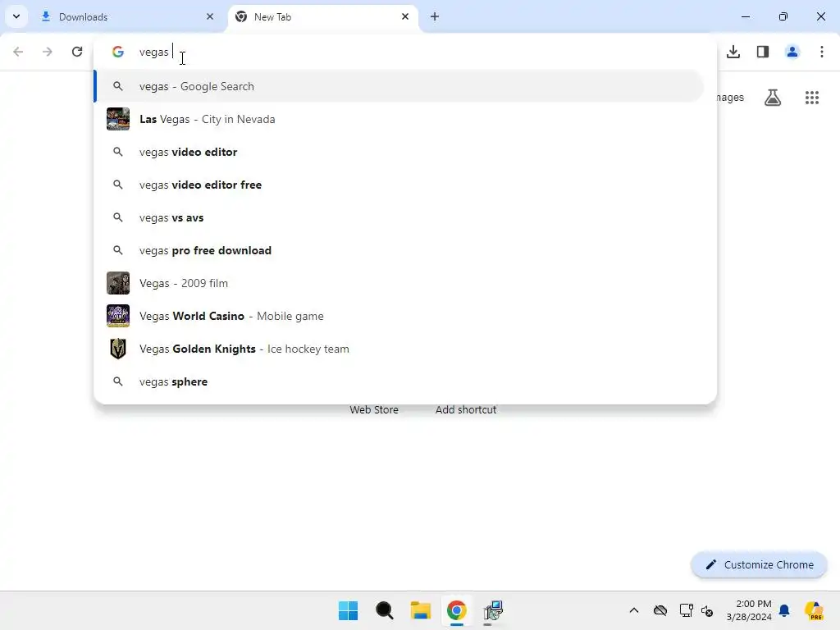This screenshot has height=630, width=840.
Task: Open the Downloads toolbar icon
Action: 733,52
